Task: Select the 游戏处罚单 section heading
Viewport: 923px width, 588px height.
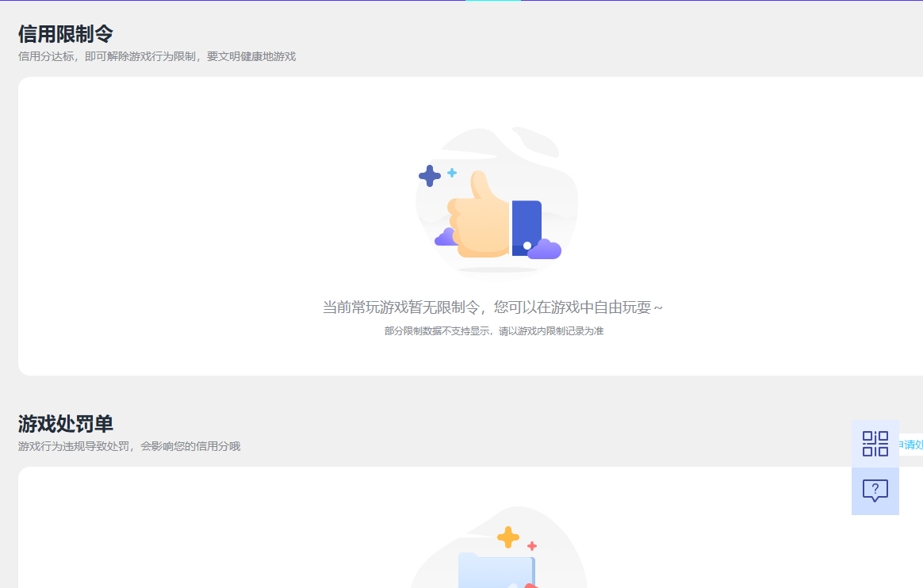Action: [x=65, y=424]
